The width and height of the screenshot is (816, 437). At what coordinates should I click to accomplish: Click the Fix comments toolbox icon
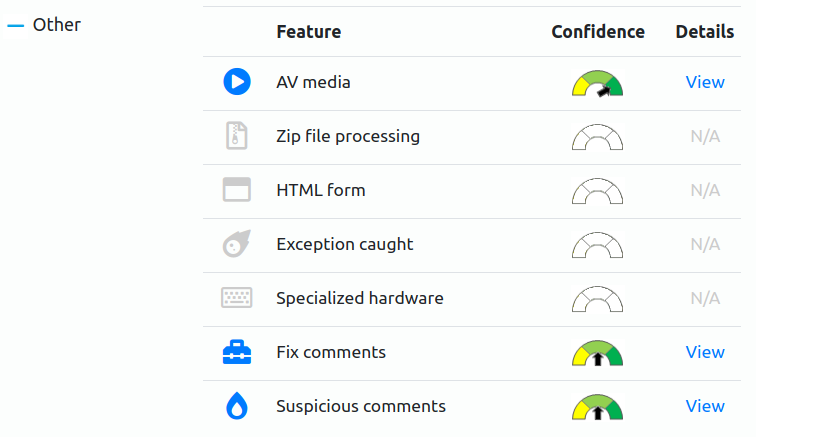click(x=237, y=352)
